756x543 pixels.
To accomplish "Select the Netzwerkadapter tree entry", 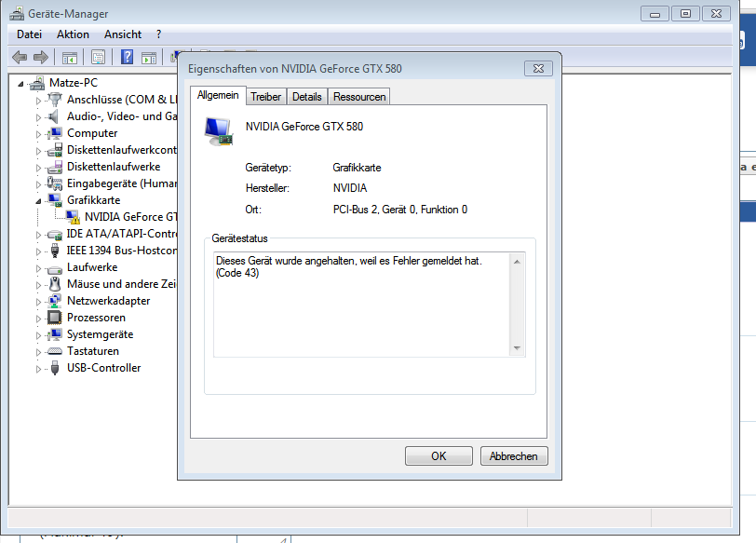I will click(x=109, y=301).
